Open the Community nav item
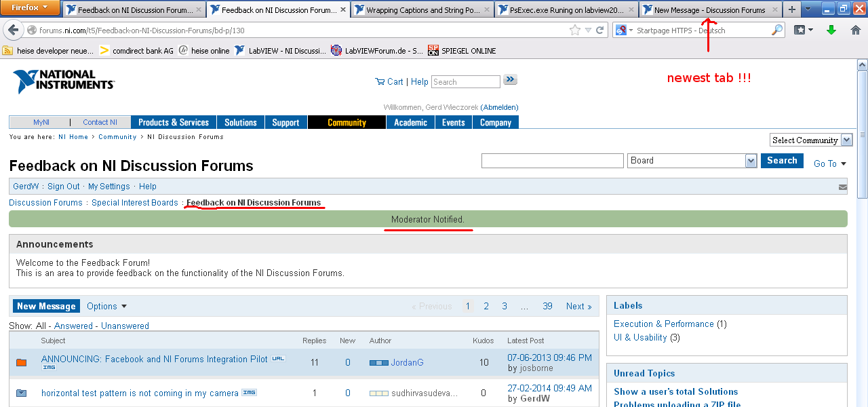 coord(347,122)
